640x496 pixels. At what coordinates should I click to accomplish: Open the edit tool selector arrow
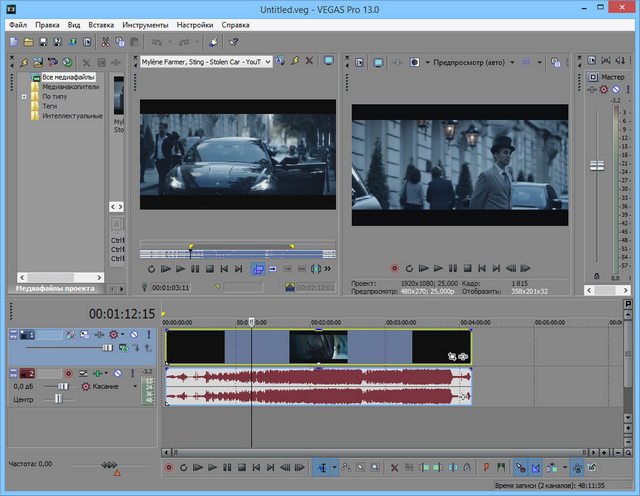click(x=334, y=468)
